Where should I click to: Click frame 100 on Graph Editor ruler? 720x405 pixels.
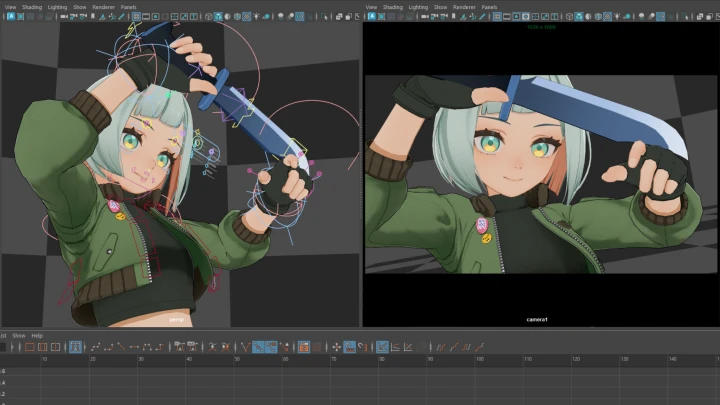click(x=480, y=359)
